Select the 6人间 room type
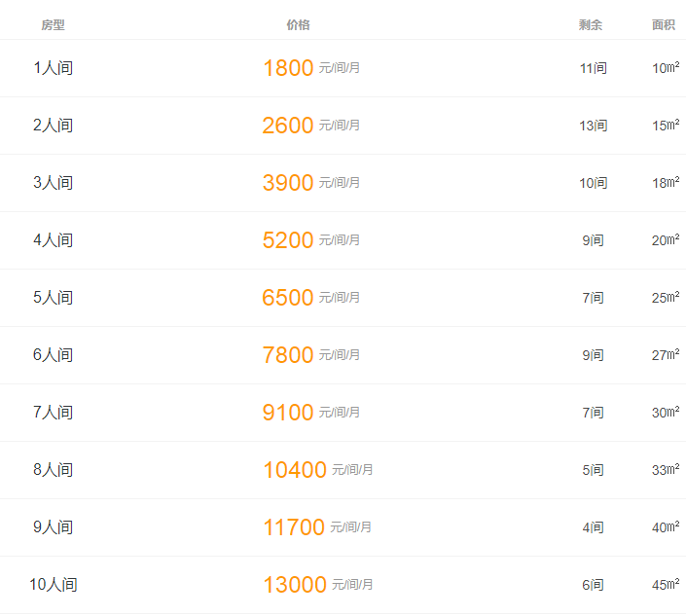686x616 pixels. [53, 355]
